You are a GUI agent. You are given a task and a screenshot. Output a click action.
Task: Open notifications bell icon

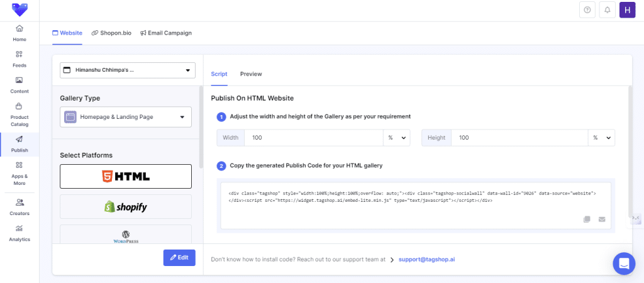pyautogui.click(x=607, y=10)
